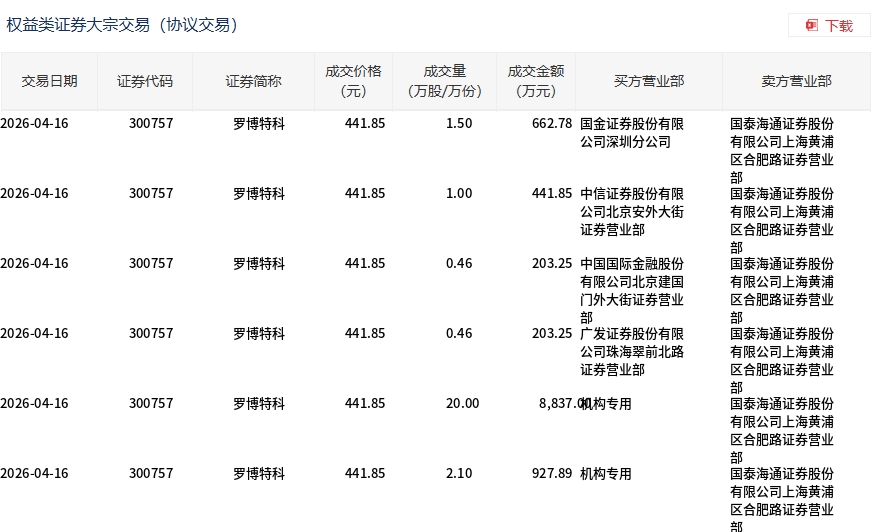Click 机构专用 in the 20.00 volume row
The width and height of the screenshot is (872, 532).
pos(606,404)
